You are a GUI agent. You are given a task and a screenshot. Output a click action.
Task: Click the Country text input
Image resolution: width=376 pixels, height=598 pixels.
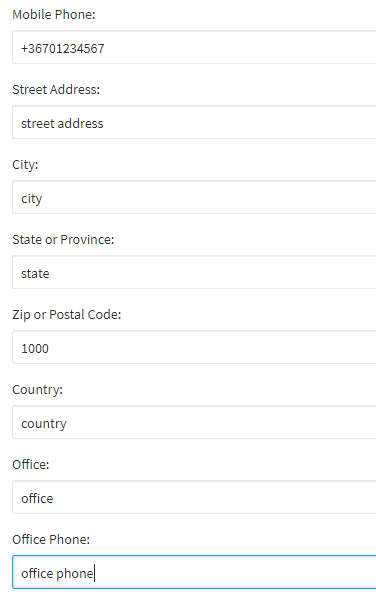[x=194, y=423]
